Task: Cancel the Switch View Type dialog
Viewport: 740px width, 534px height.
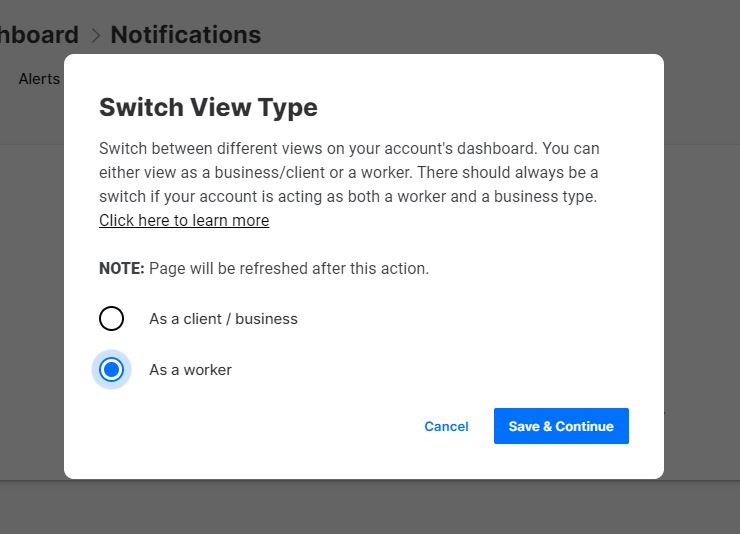Action: click(x=446, y=426)
